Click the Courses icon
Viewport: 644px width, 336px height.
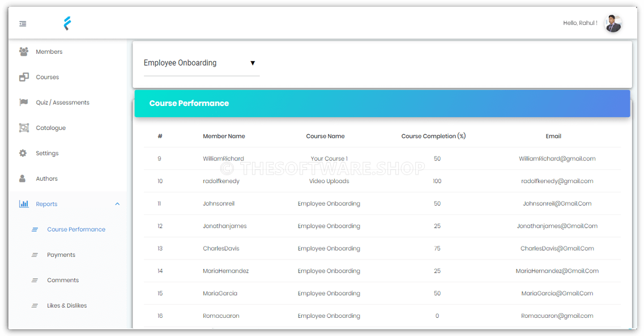point(23,76)
